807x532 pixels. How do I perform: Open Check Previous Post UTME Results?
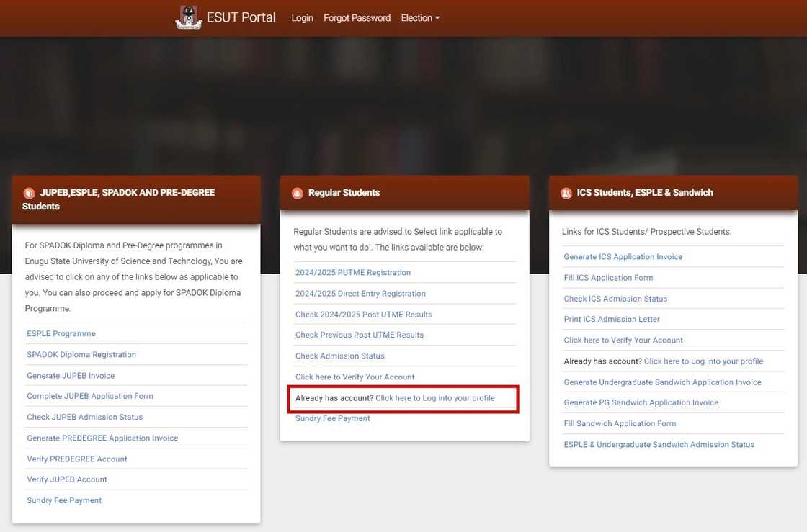[x=360, y=335]
